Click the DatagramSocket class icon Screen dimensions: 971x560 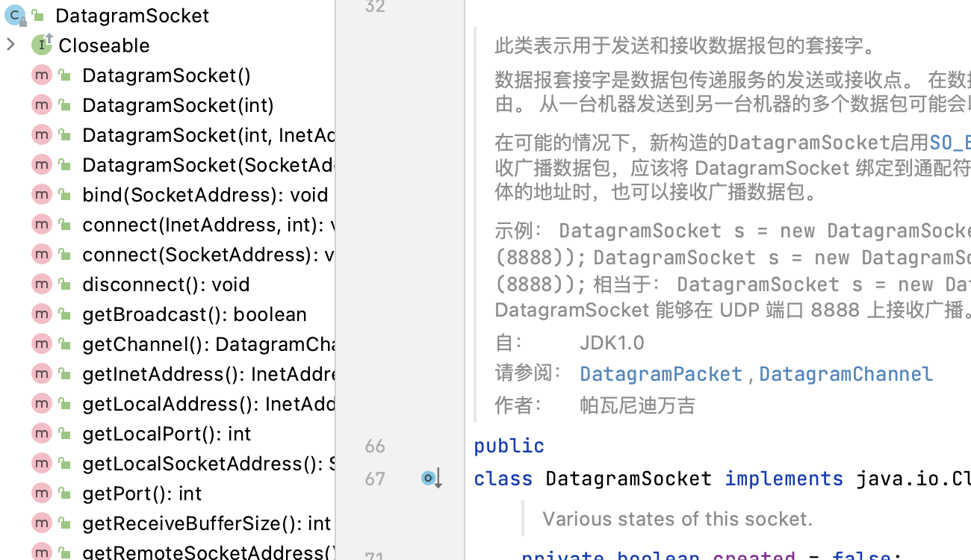coord(14,15)
